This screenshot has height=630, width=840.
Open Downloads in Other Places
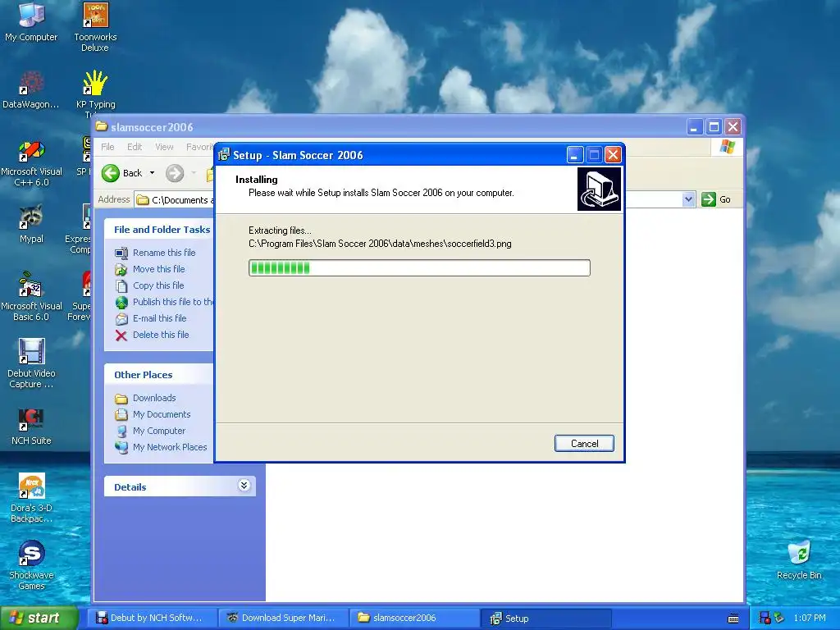[x=154, y=398]
